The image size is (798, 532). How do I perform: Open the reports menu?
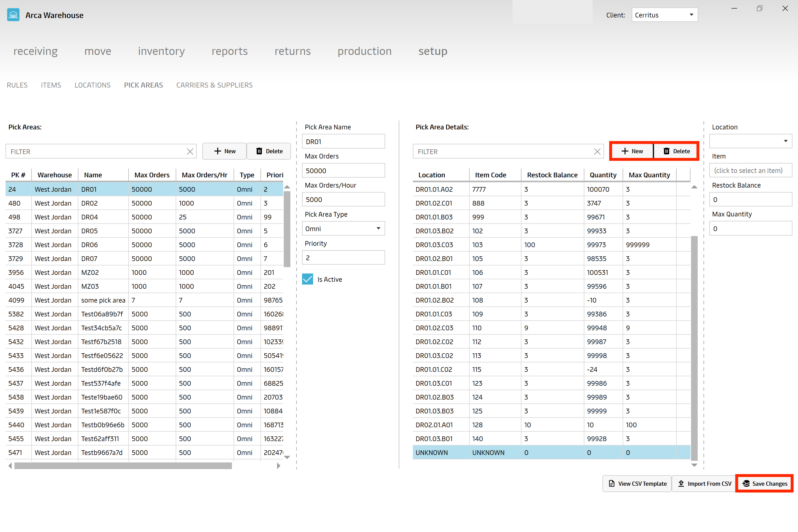(230, 51)
